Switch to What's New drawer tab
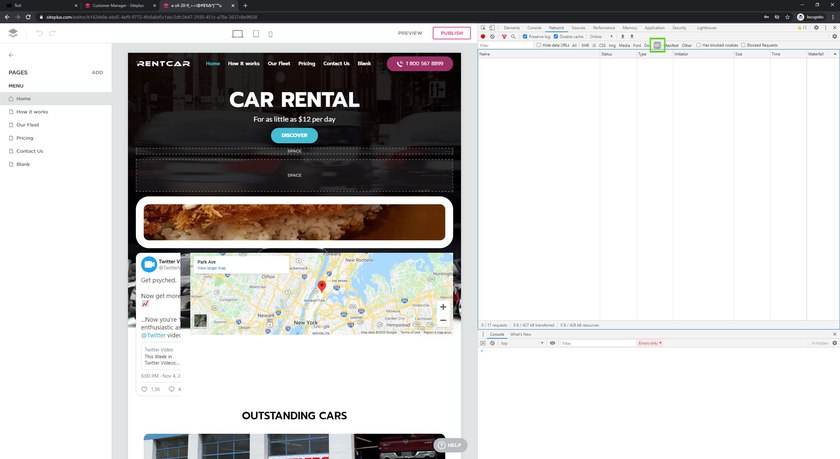The width and height of the screenshot is (840, 459). coord(520,334)
